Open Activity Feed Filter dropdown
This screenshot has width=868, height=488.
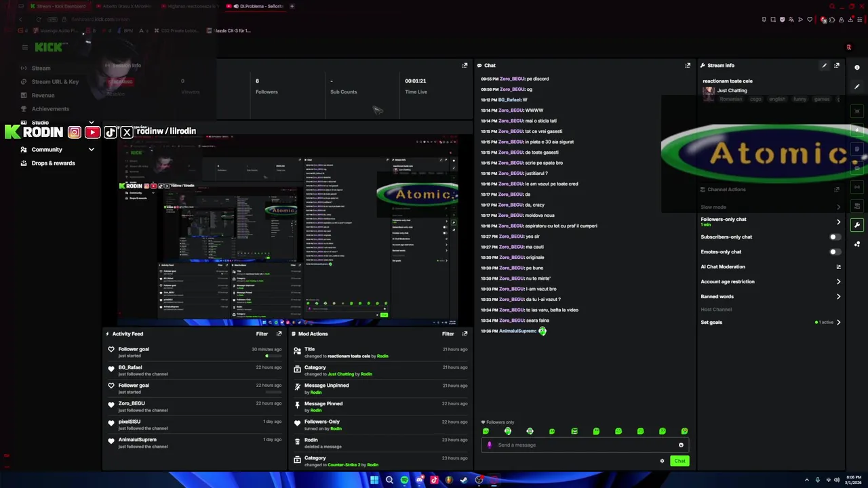(x=262, y=333)
